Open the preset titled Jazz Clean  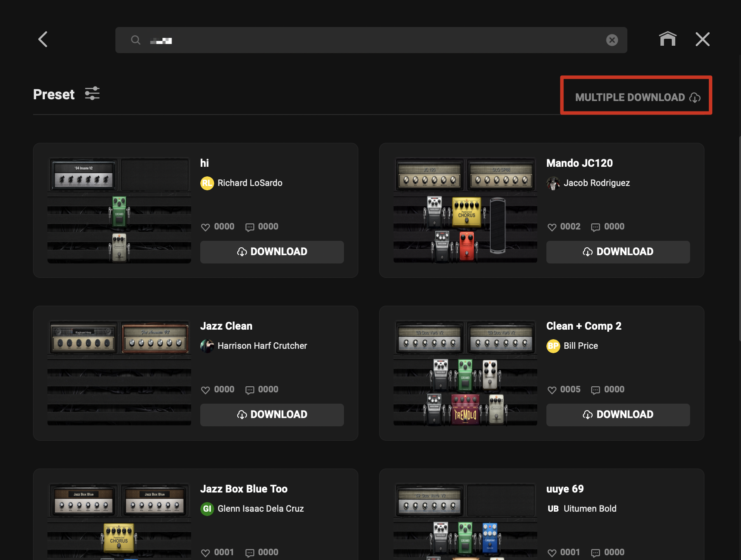point(226,326)
